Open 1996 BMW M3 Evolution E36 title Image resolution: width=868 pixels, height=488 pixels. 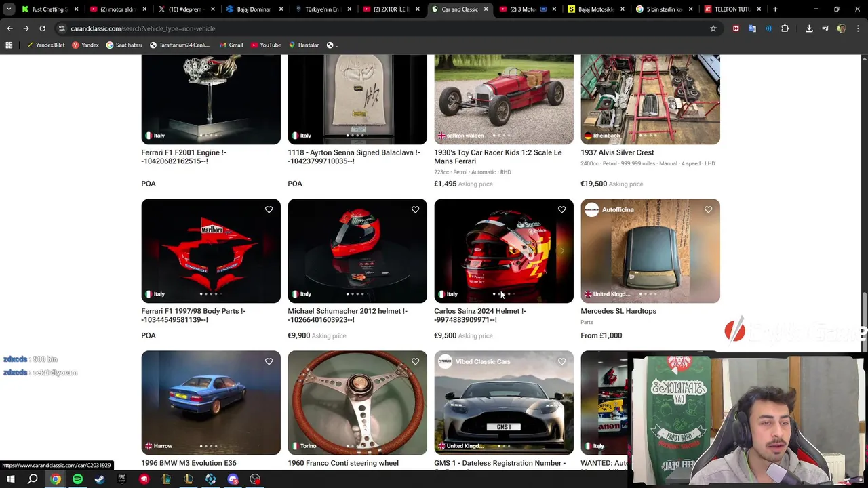coord(189,463)
